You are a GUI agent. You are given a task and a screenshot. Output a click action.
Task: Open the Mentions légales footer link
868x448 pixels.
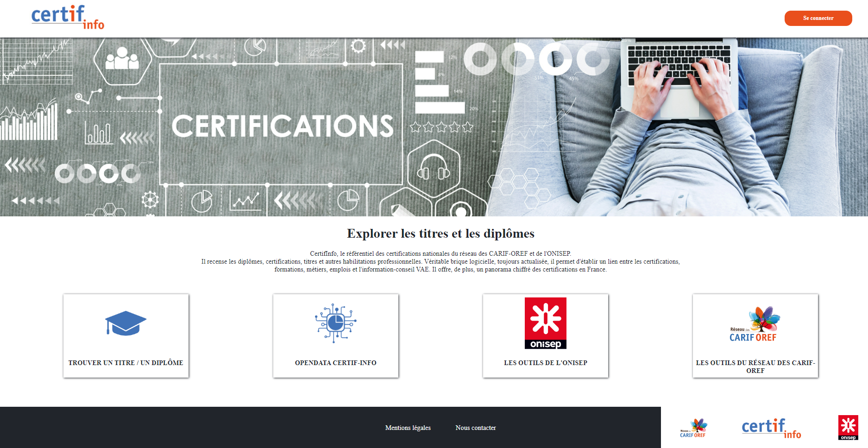[408, 428]
